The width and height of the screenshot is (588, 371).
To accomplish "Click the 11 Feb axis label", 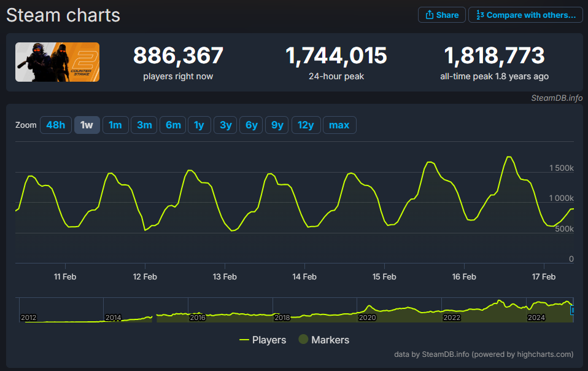I will (x=65, y=277).
